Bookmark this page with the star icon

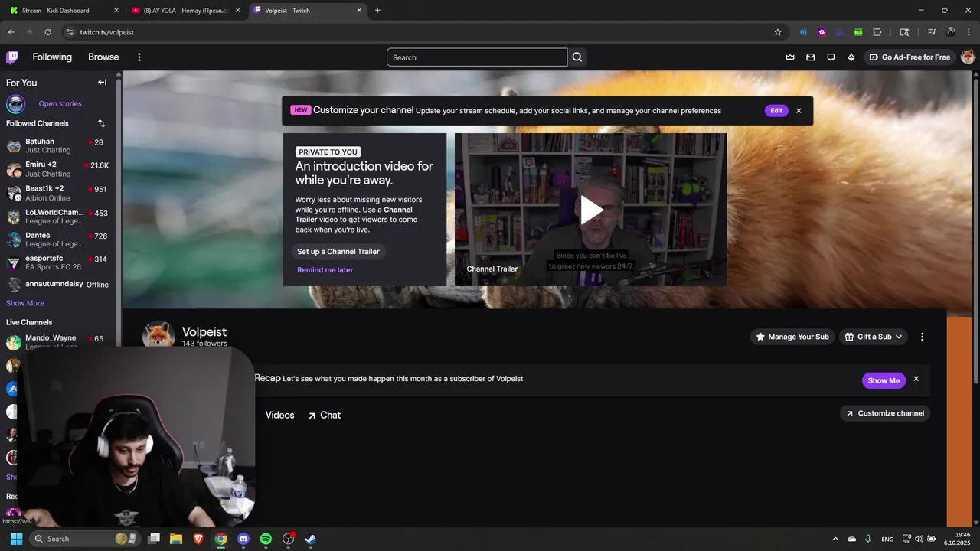[x=778, y=32]
